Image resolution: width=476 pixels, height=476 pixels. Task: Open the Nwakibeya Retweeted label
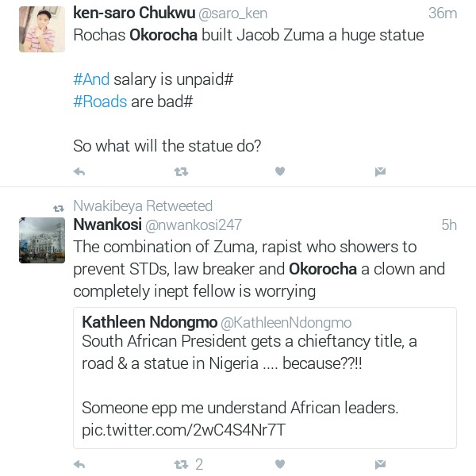click(x=143, y=206)
